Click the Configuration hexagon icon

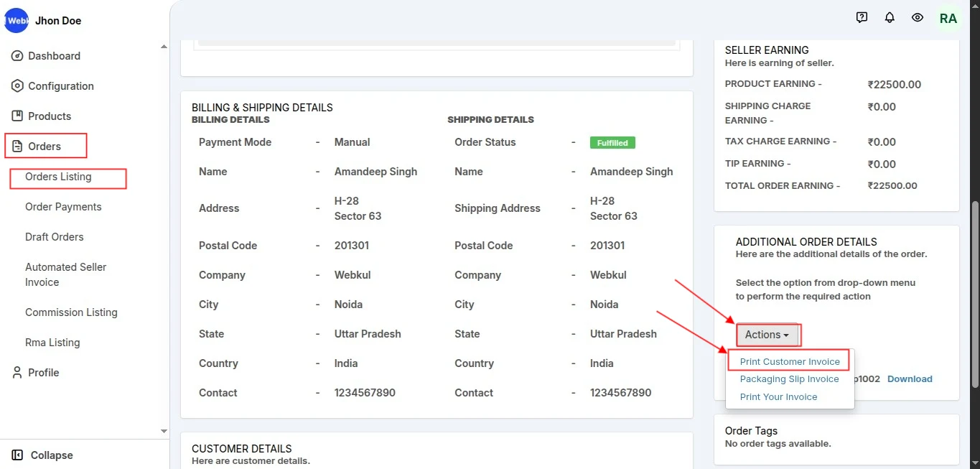[17, 86]
